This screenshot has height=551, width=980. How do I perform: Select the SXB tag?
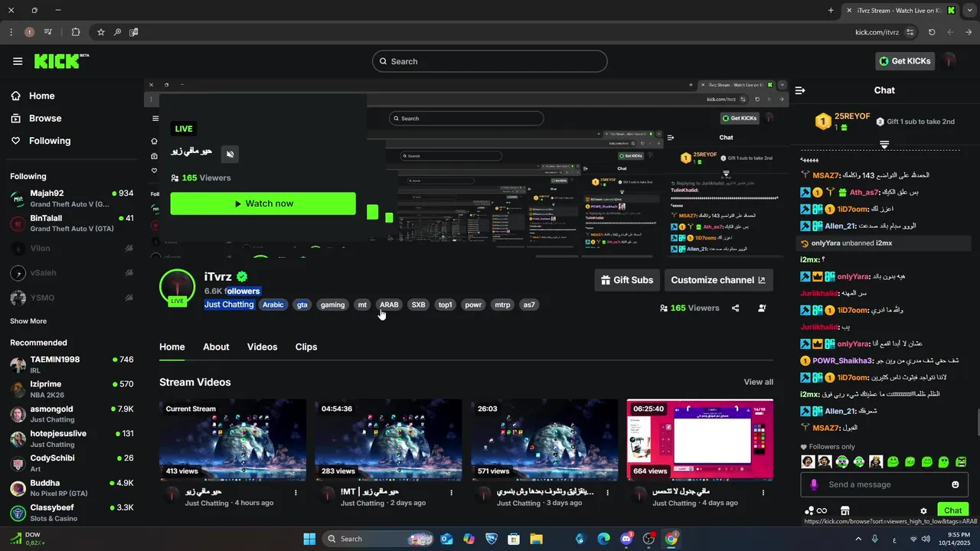418,305
